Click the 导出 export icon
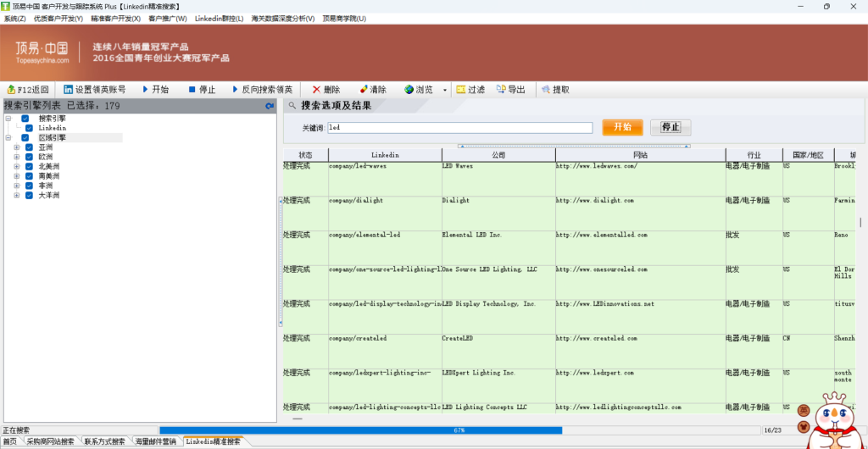This screenshot has height=449, width=868. coord(501,89)
